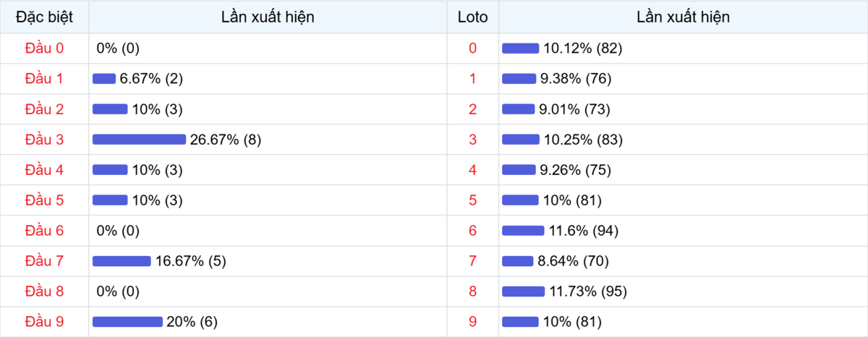
Task: Click the 11.6% (94) bar
Action: point(523,231)
